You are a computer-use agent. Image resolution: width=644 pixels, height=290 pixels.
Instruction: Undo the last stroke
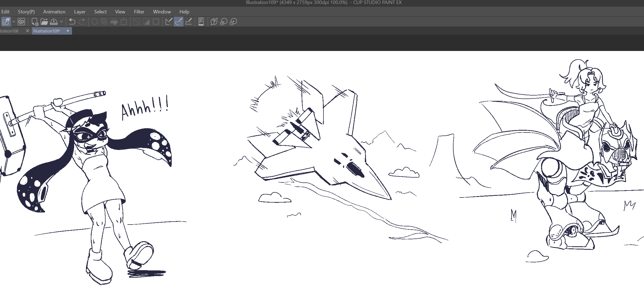tap(72, 22)
